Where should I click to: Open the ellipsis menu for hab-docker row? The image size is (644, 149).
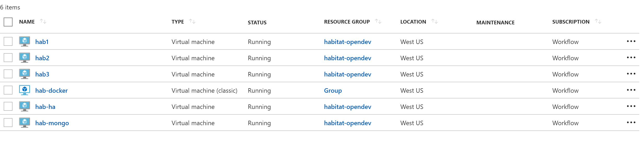coord(631,90)
